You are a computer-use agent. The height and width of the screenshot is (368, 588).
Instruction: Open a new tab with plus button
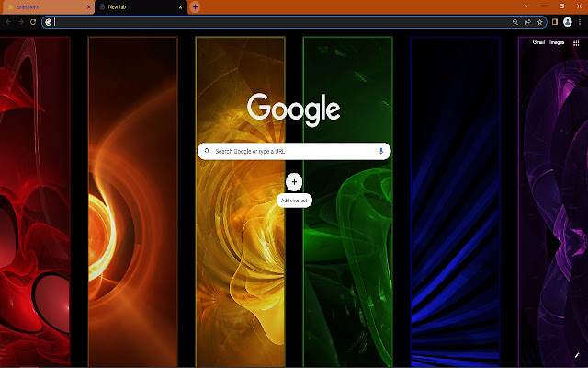click(195, 7)
